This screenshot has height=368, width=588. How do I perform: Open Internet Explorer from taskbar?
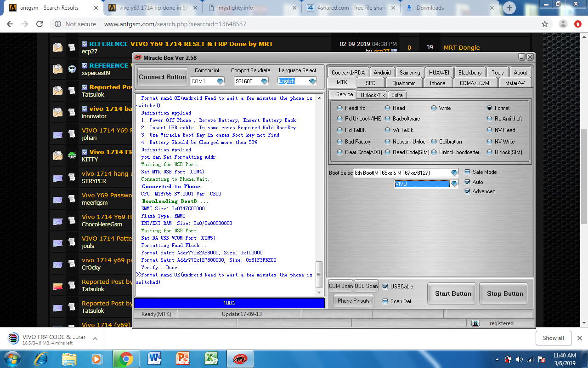point(41,358)
